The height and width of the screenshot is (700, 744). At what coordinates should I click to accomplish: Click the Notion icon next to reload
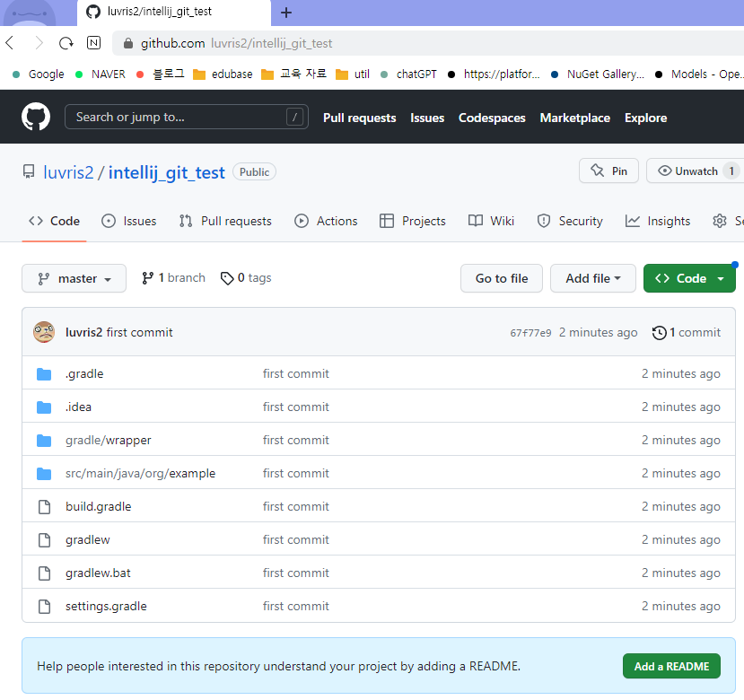[94, 43]
